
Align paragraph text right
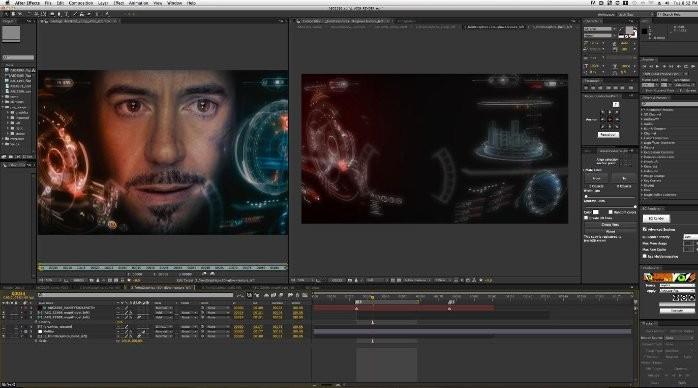tap(600, 88)
